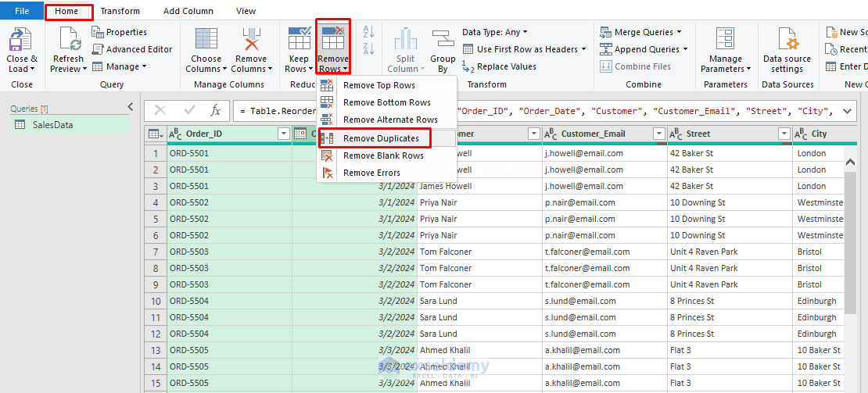Open the Order_ID column filter dropdown

click(284, 134)
